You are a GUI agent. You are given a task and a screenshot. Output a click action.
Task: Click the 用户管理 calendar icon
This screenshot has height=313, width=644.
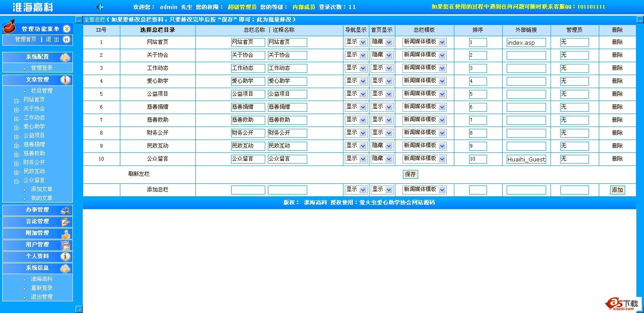[x=65, y=245]
